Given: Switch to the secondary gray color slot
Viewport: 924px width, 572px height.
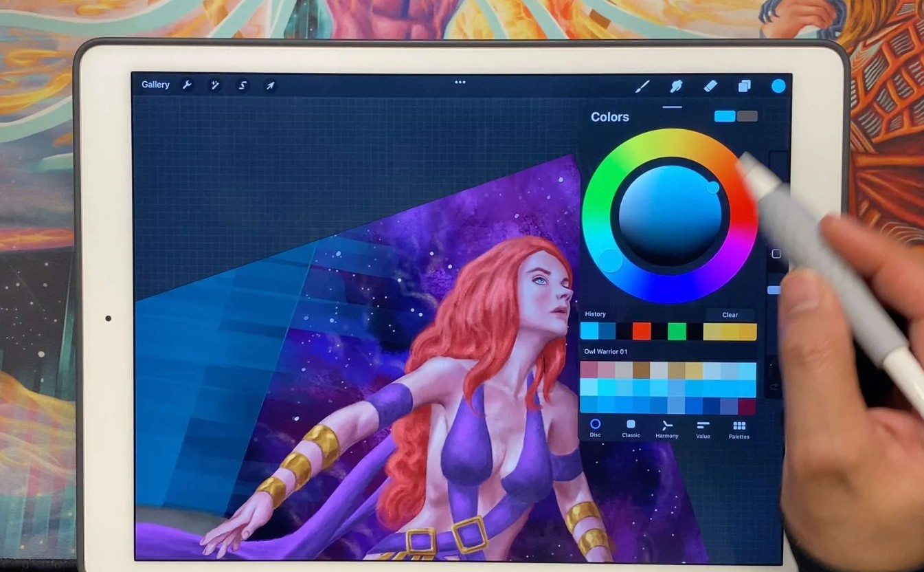Looking at the screenshot, I should pyautogui.click(x=747, y=116).
